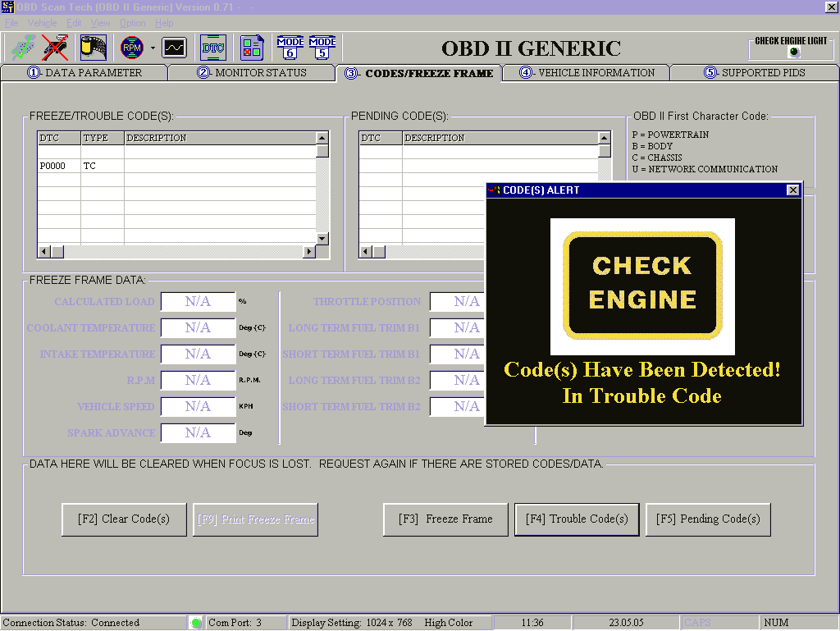
Task: Click the disconnect (red X) toolbar icon
Action: [x=56, y=48]
